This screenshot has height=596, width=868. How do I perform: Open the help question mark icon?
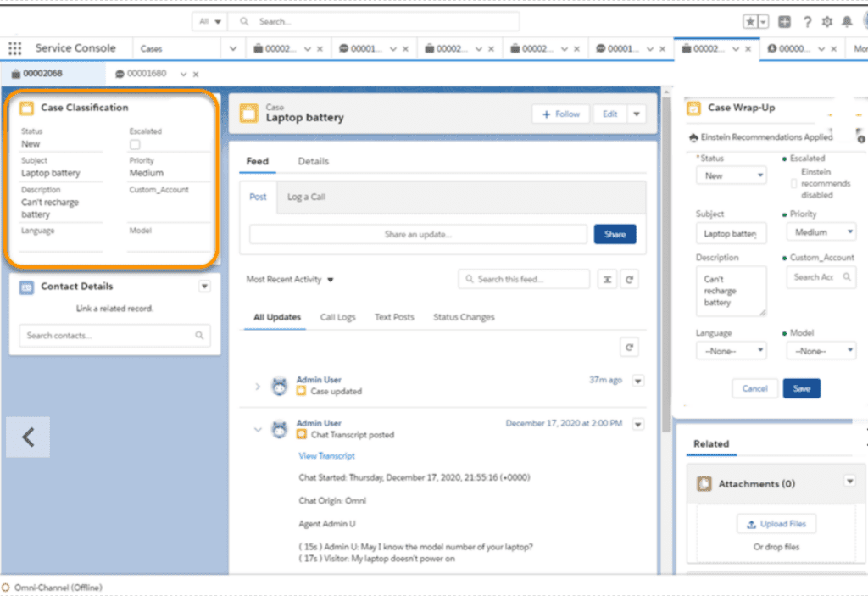pos(807,22)
